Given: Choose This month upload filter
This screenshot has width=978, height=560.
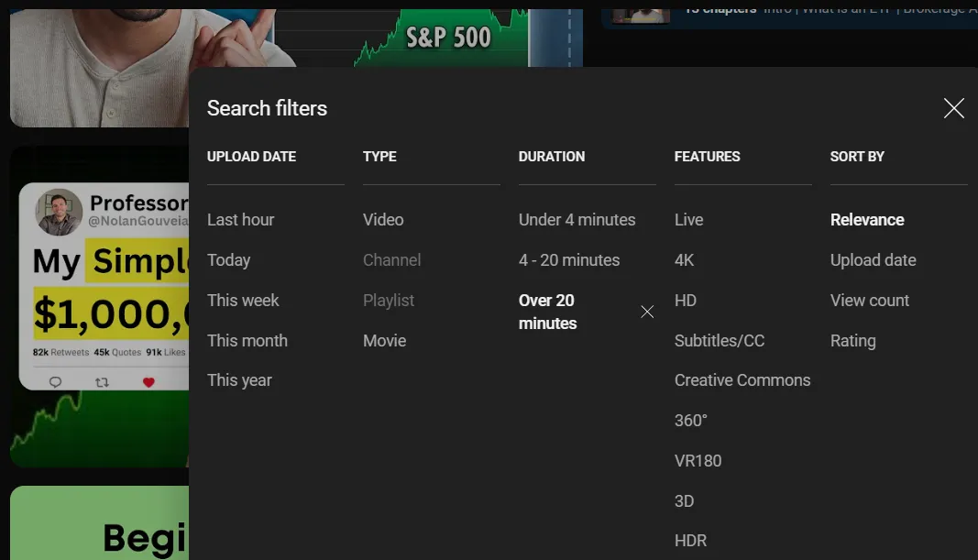Looking at the screenshot, I should coord(247,341).
